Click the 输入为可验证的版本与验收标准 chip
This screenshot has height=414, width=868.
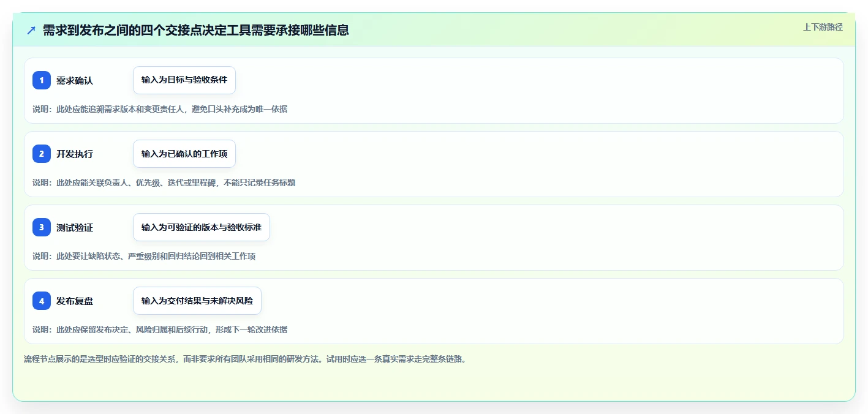pos(202,227)
